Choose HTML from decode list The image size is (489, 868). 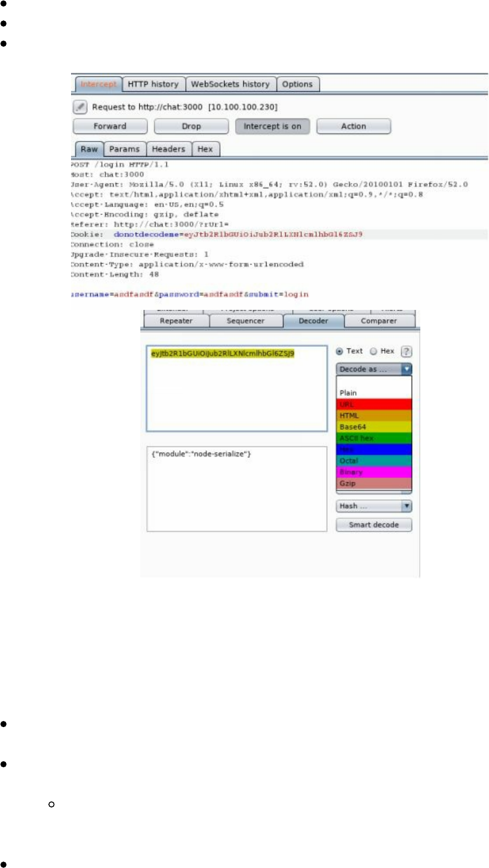(374, 415)
